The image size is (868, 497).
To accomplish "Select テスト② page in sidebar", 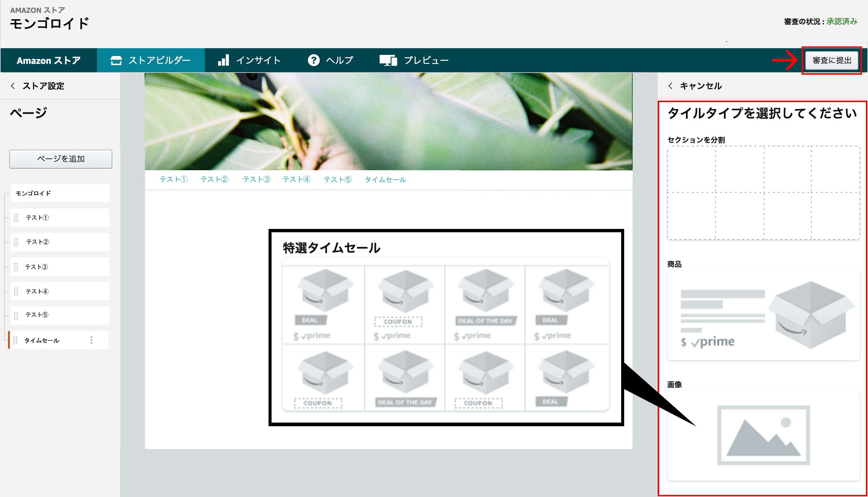I will click(x=60, y=242).
